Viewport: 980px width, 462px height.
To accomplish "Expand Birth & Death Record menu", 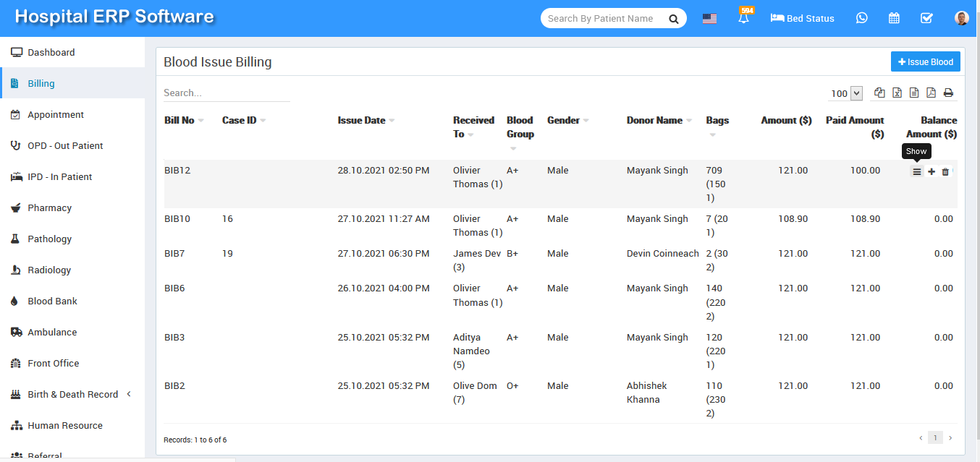I will [72, 395].
